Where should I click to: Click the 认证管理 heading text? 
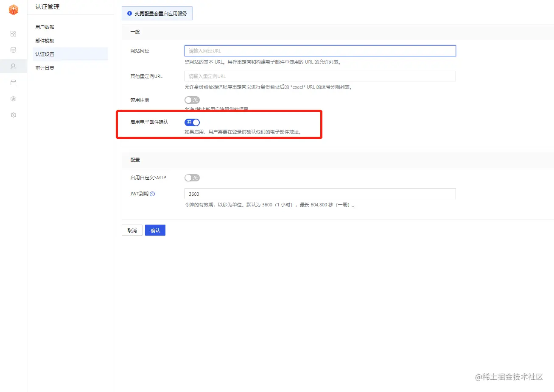coord(48,7)
